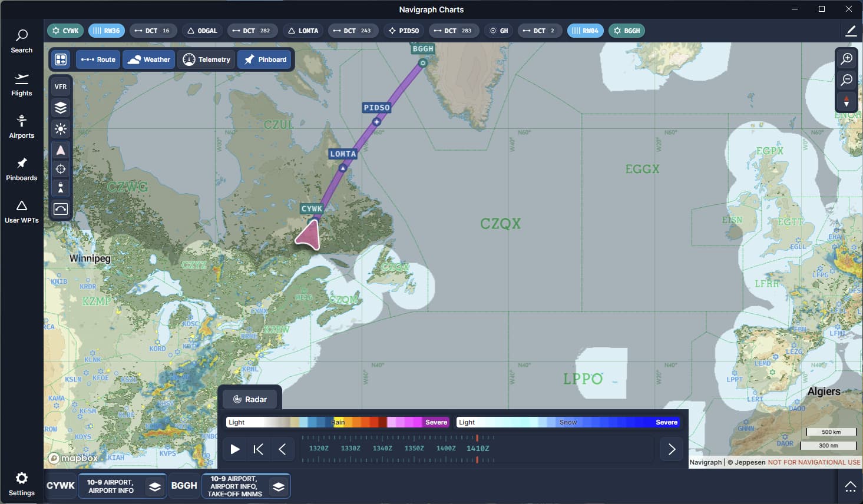
Task: Click the map layers stack icon
Action: [x=61, y=108]
